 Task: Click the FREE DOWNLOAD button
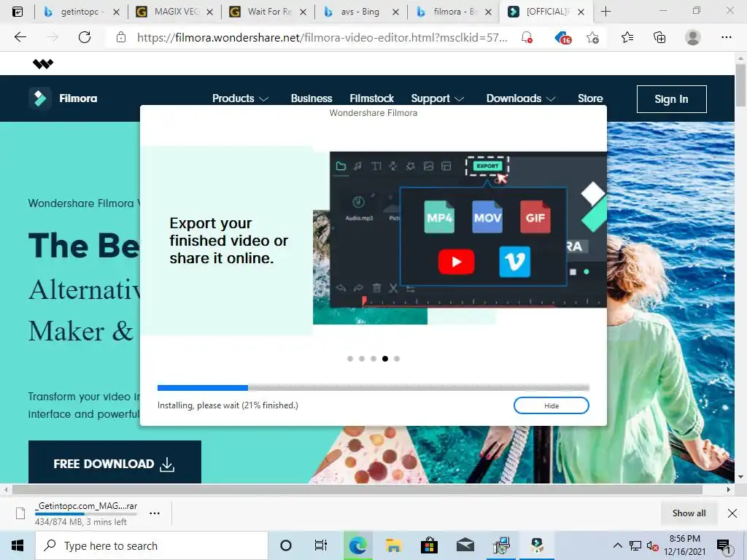[x=115, y=462]
